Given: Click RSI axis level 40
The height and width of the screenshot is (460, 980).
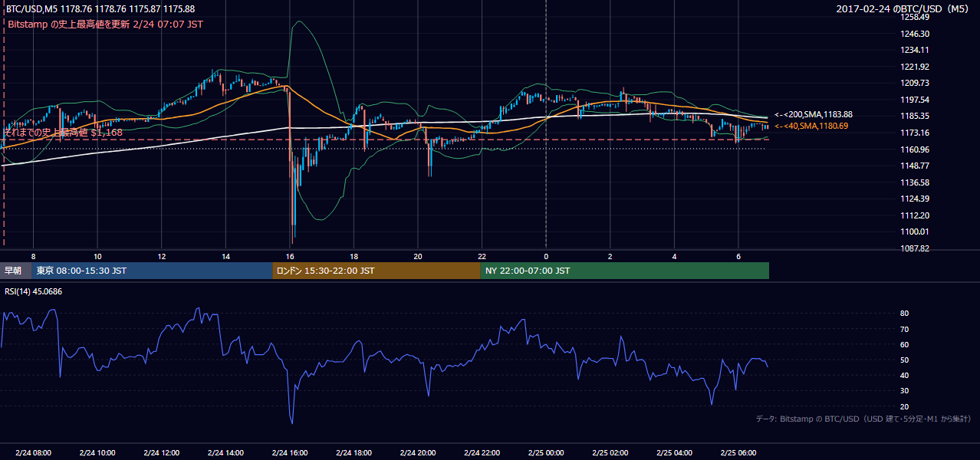Looking at the screenshot, I should [904, 375].
